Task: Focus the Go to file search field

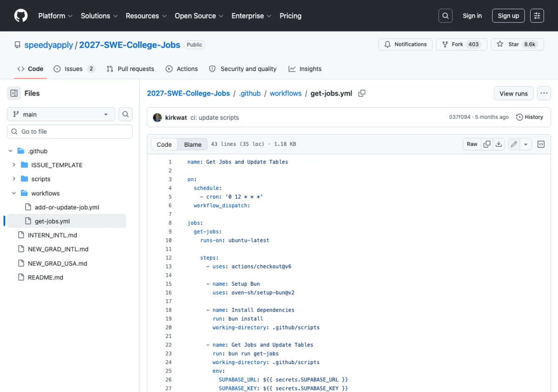Action: click(70, 131)
